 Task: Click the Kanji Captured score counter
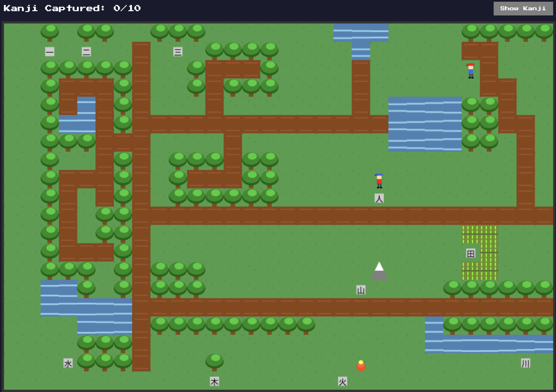click(x=72, y=8)
